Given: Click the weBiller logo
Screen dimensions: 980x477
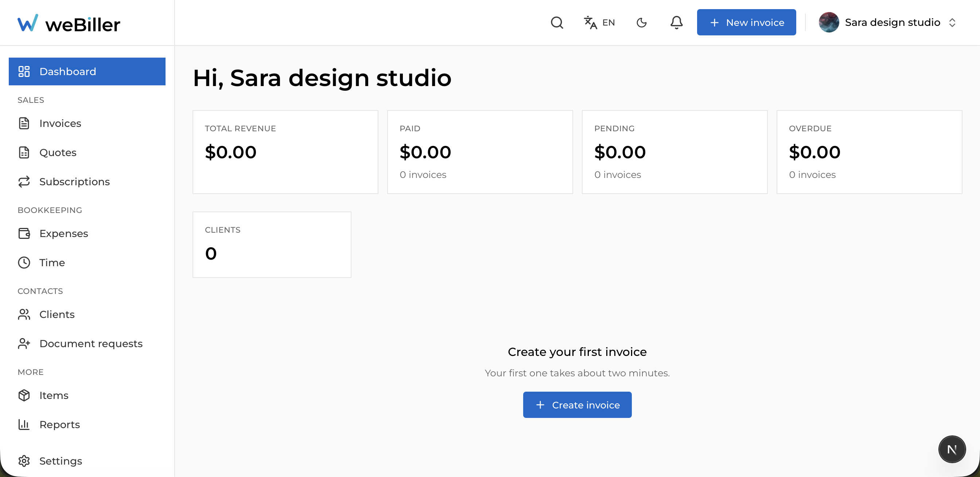Looking at the screenshot, I should click(x=69, y=23).
